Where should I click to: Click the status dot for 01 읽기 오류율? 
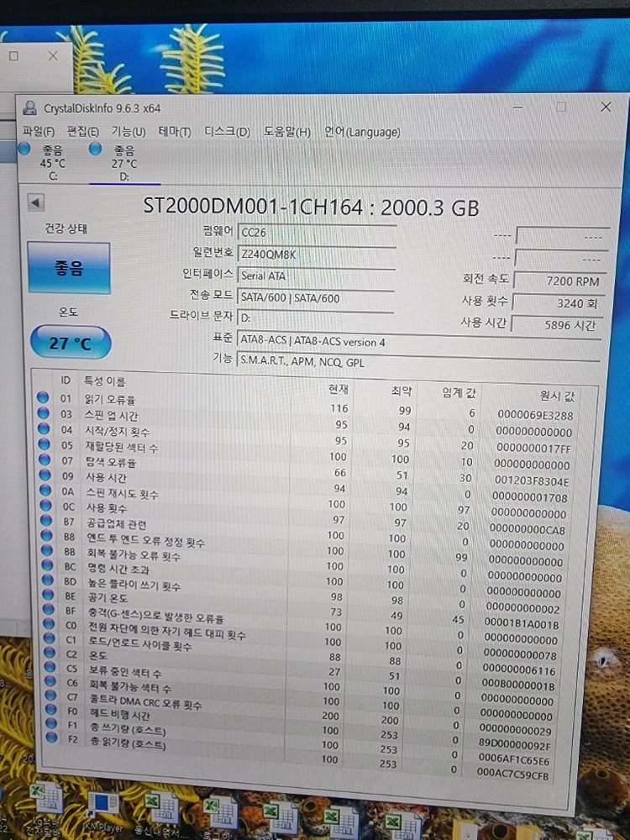[42, 397]
